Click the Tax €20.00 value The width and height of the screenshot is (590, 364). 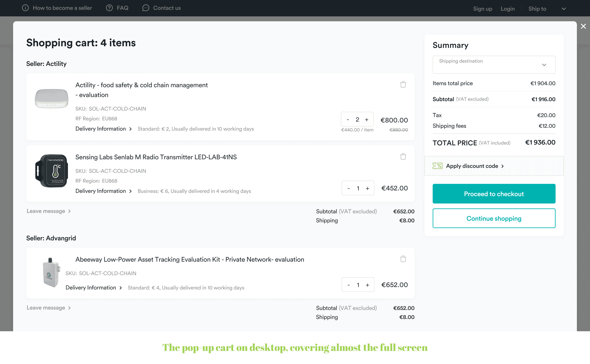[x=546, y=115]
